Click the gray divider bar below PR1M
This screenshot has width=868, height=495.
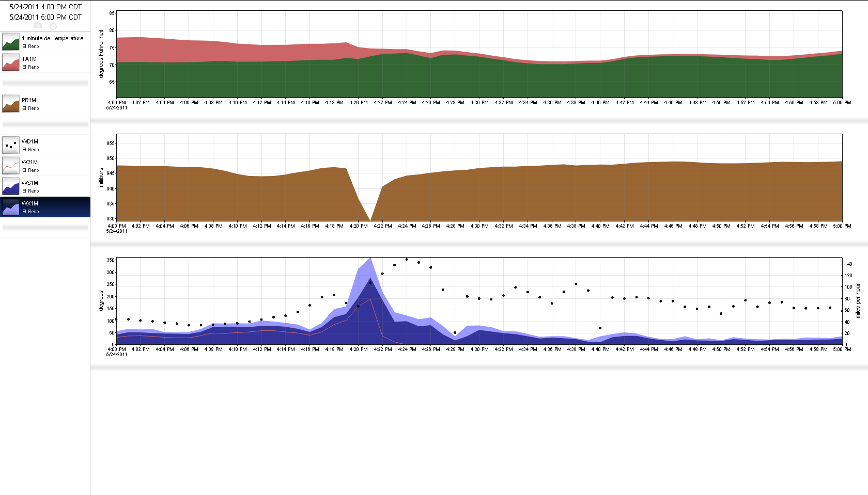[x=45, y=124]
